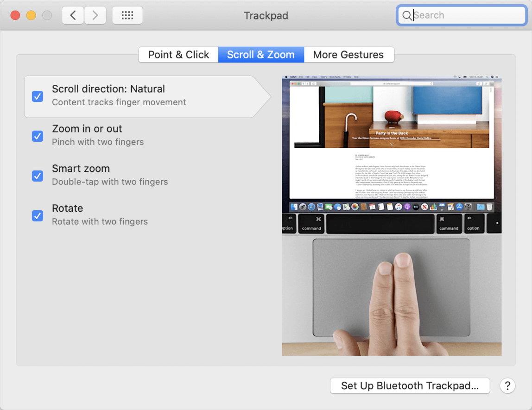
Task: Click the gesture preview video of trackpad
Action: [x=392, y=216]
